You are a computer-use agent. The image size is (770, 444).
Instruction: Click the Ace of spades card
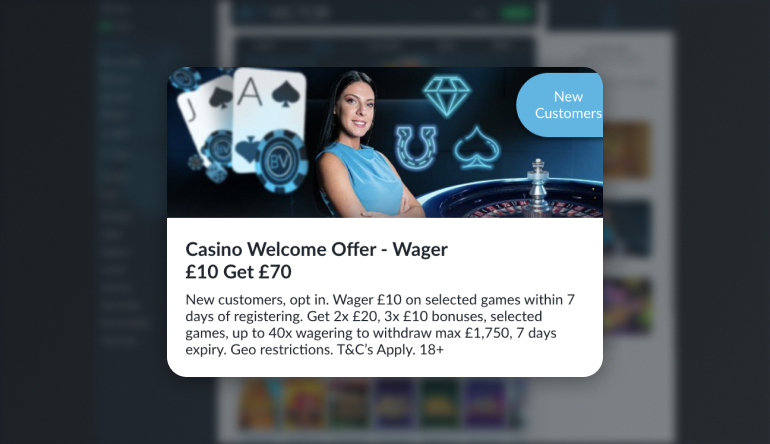pos(269,118)
